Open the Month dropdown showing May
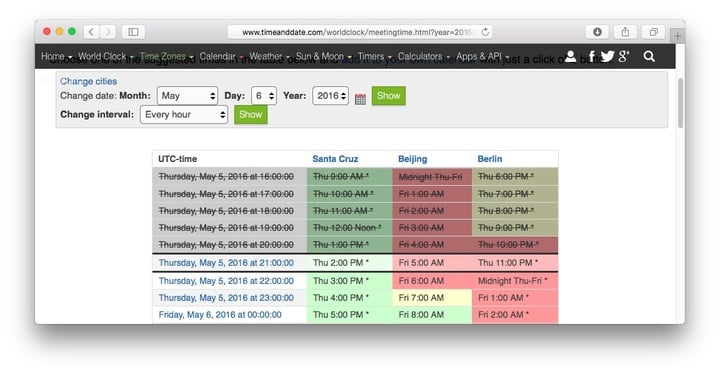Image resolution: width=720 pixels, height=374 pixels. click(187, 96)
